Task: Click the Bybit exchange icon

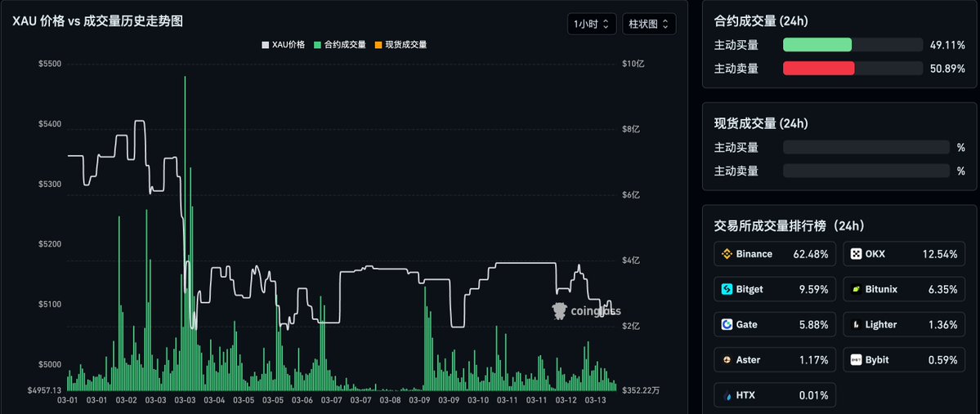Action: click(x=856, y=359)
